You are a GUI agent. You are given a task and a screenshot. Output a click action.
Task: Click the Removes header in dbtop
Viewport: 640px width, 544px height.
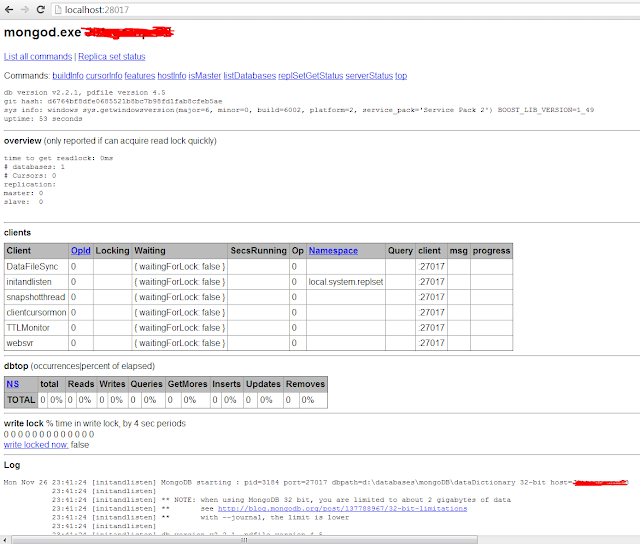pos(305,384)
